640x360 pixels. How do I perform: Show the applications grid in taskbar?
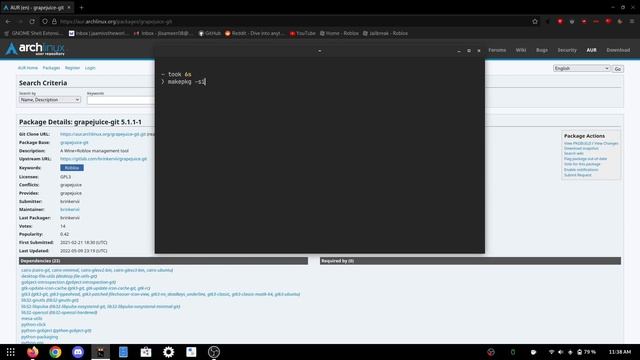click(x=11, y=352)
